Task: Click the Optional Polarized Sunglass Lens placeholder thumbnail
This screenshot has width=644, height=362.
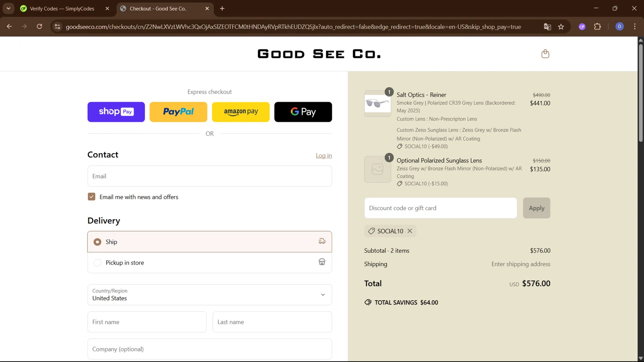Action: click(377, 169)
